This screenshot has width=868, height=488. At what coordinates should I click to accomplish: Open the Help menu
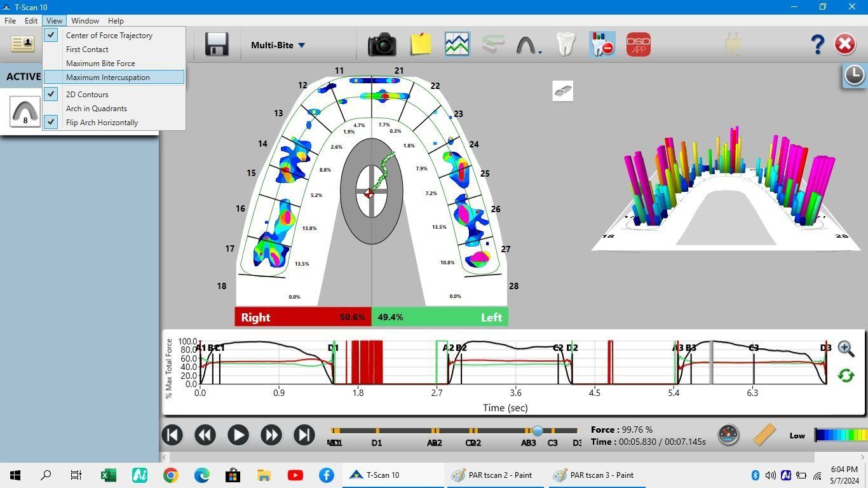click(116, 21)
